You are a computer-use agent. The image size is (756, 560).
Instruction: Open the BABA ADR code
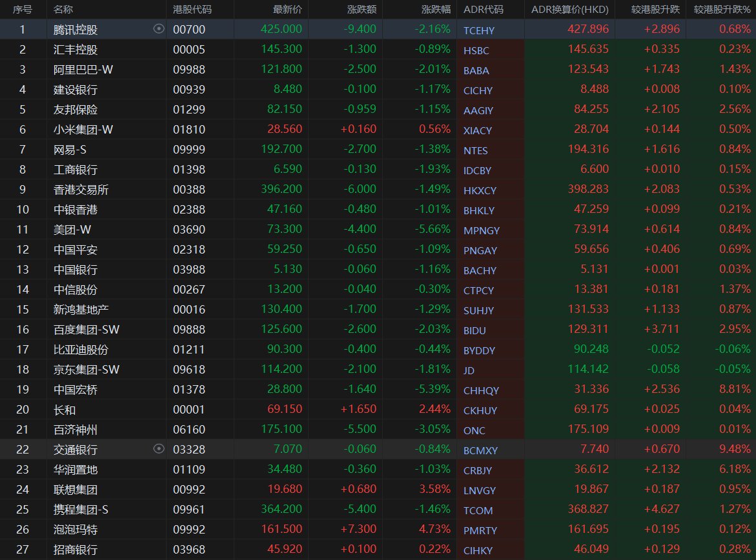(x=476, y=70)
